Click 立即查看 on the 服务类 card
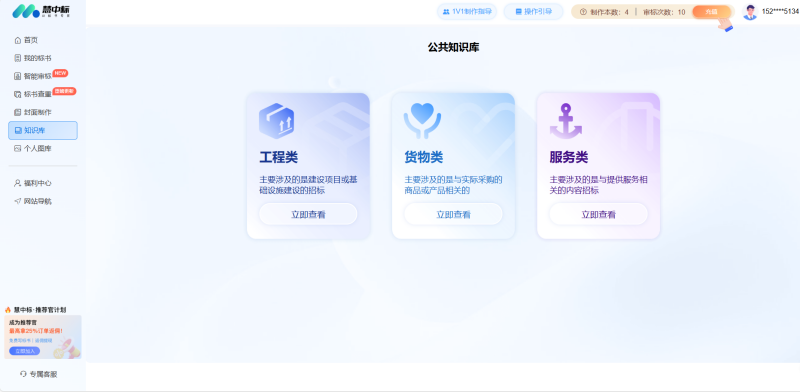This screenshot has width=800, height=392. click(x=598, y=214)
